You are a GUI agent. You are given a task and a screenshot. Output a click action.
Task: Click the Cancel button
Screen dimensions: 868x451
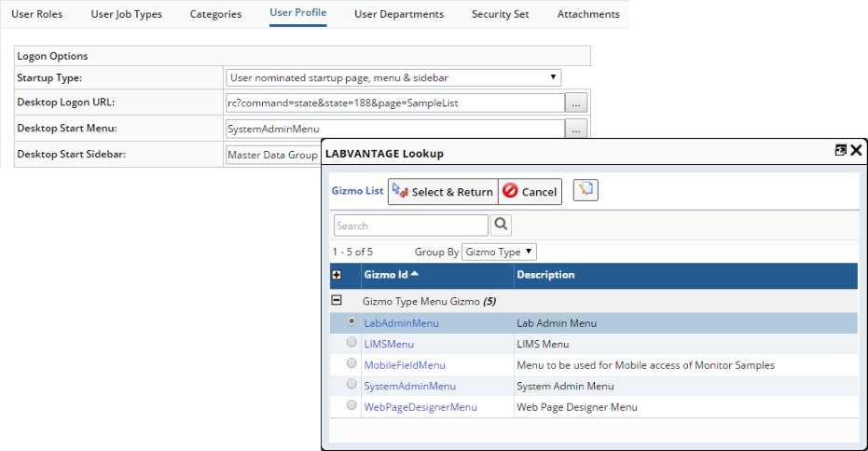coord(530,191)
